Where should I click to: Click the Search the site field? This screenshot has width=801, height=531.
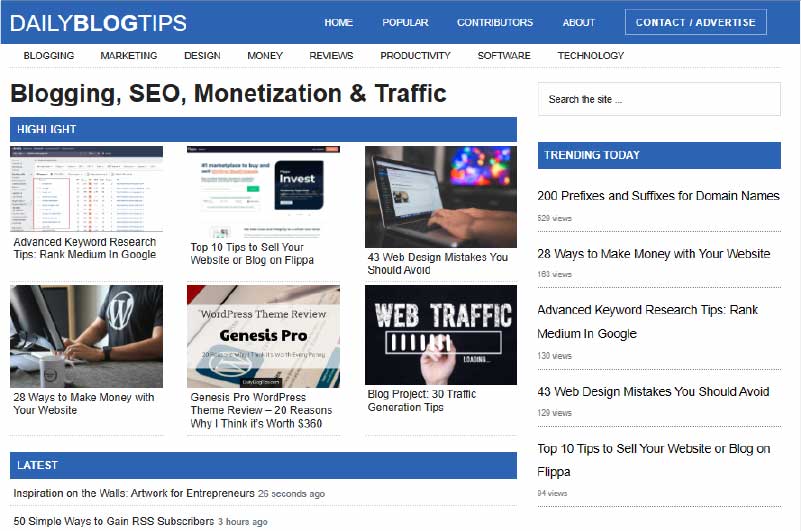point(659,99)
